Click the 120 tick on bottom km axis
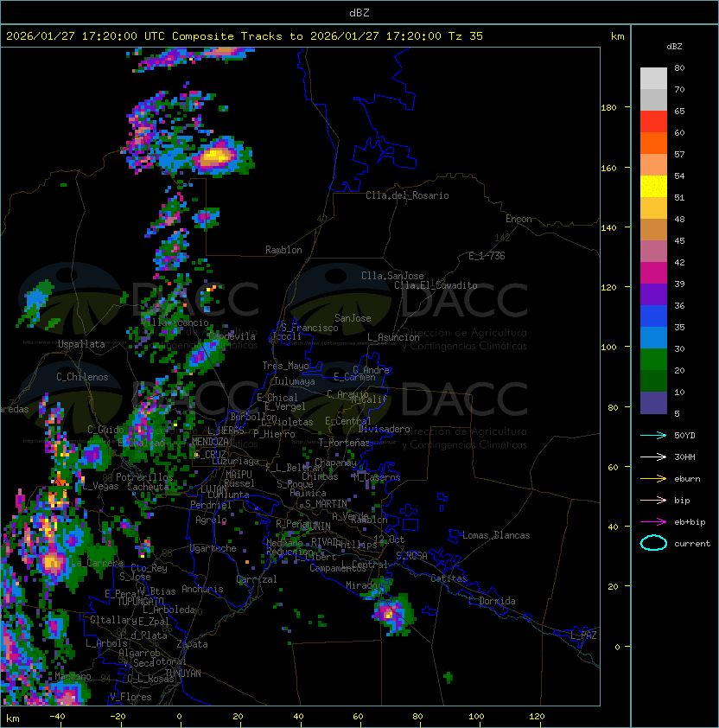This screenshot has height=728, width=719. coord(537,717)
